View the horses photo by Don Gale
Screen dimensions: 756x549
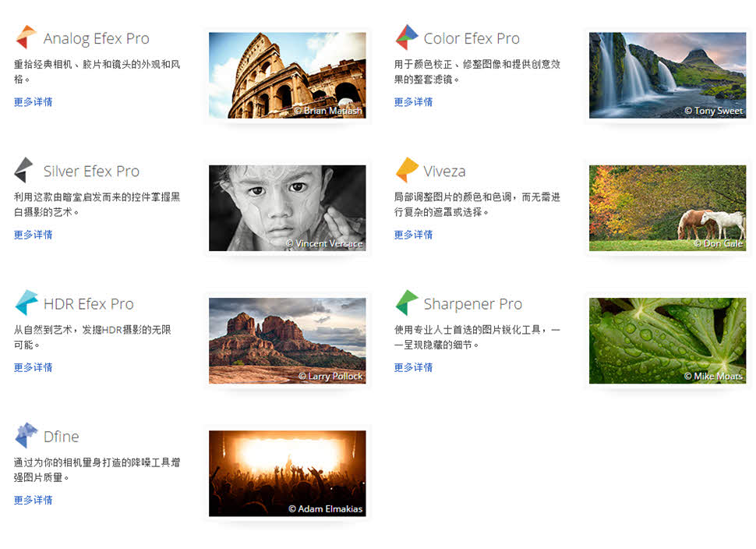coord(667,208)
